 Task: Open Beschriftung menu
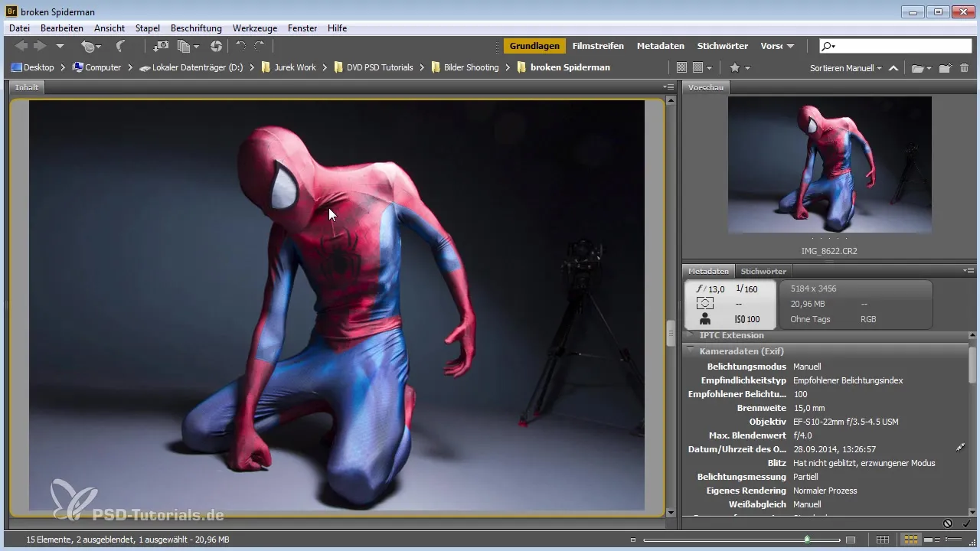pos(196,28)
